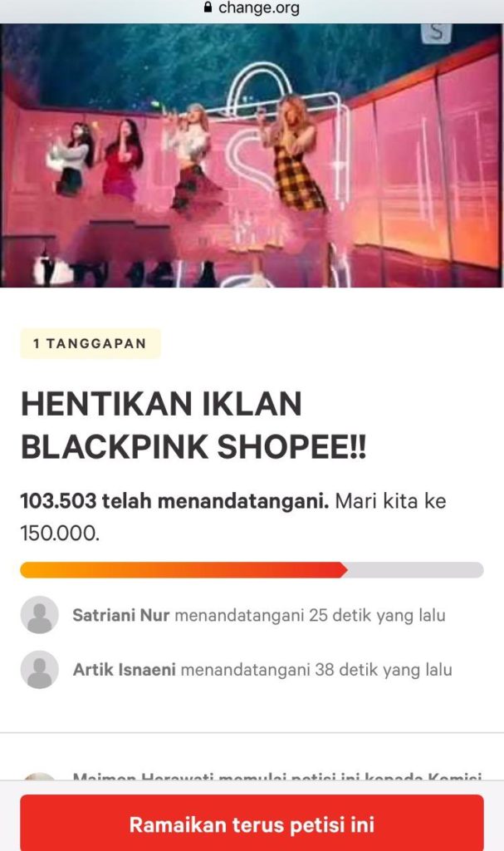Click Artik Isnaeni's avatar icon
504x851 pixels.
coord(40,670)
